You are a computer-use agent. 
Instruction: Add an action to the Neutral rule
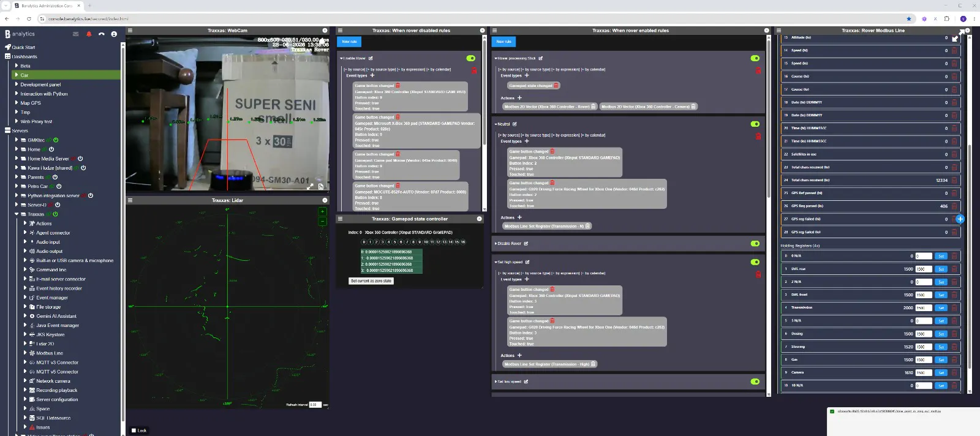pos(519,217)
